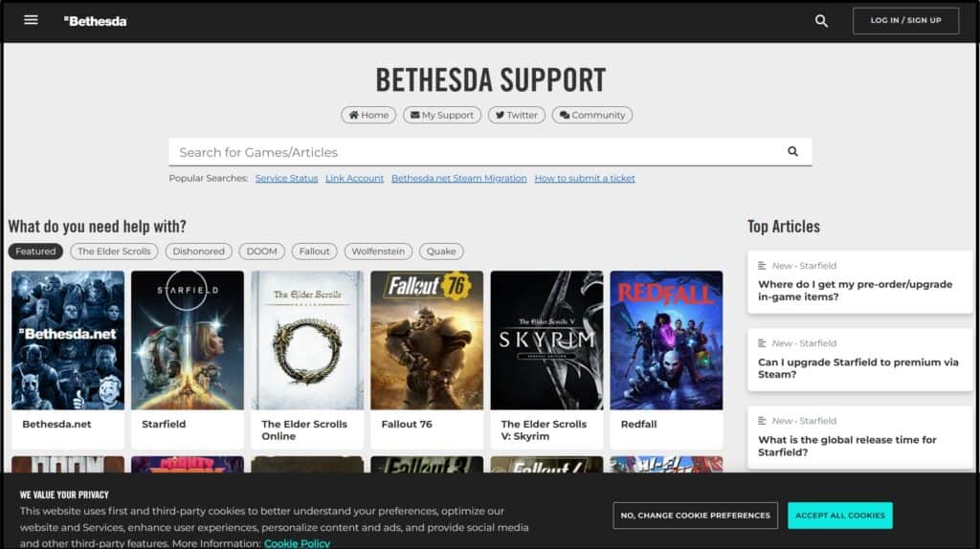Open Twitter pill button
Image resolution: width=980 pixels, height=549 pixels.
click(516, 115)
